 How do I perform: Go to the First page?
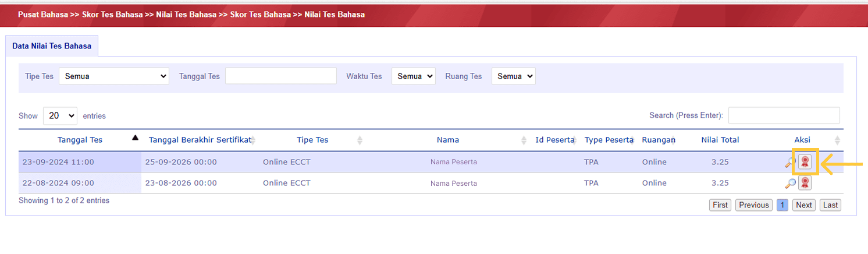click(x=720, y=205)
